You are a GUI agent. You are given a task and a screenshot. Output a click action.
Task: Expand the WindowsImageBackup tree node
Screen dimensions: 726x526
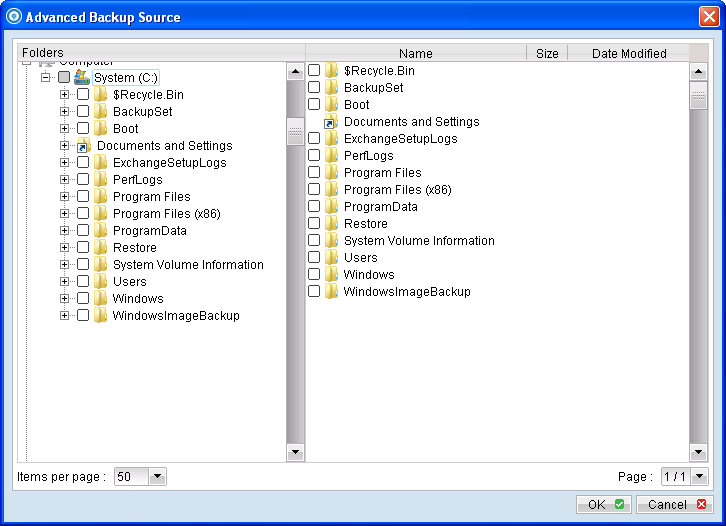(x=64, y=315)
